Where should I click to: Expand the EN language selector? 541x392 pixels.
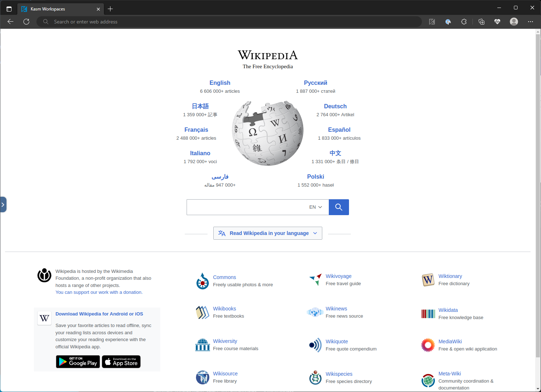(x=315, y=207)
